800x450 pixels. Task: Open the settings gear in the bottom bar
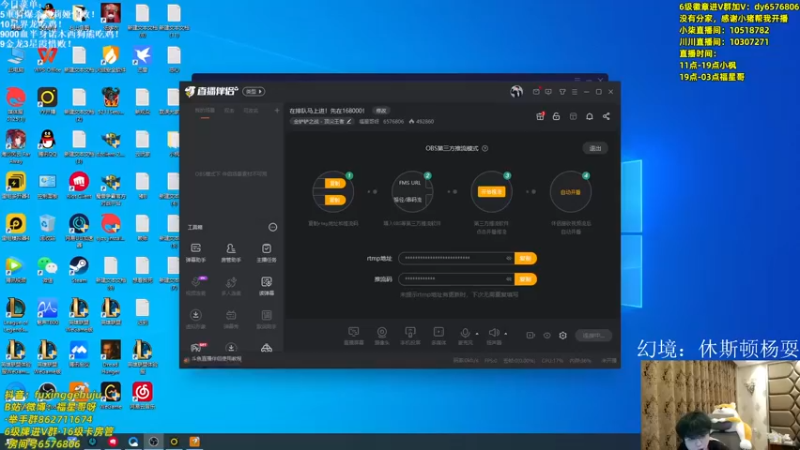tap(563, 336)
